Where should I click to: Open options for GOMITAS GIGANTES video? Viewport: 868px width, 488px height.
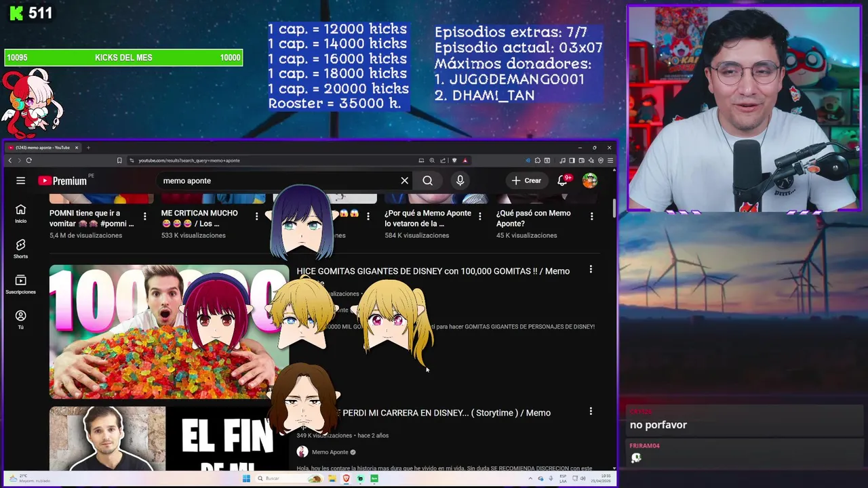(591, 269)
